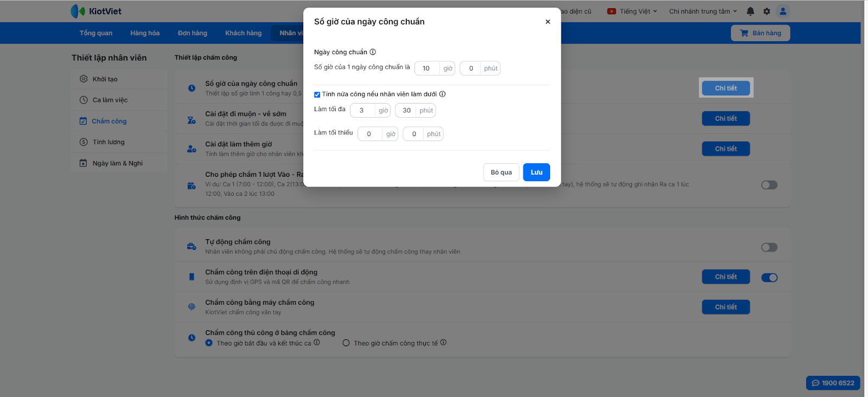The width and height of the screenshot is (868, 397).
Task: Click the standard workday hours input field
Action: (x=426, y=68)
